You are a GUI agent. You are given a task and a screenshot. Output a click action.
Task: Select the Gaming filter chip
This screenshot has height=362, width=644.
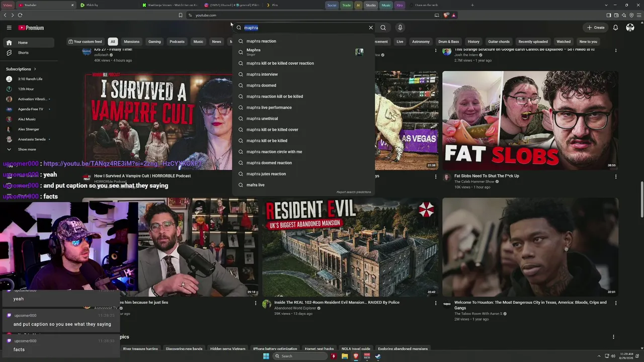coord(154,42)
